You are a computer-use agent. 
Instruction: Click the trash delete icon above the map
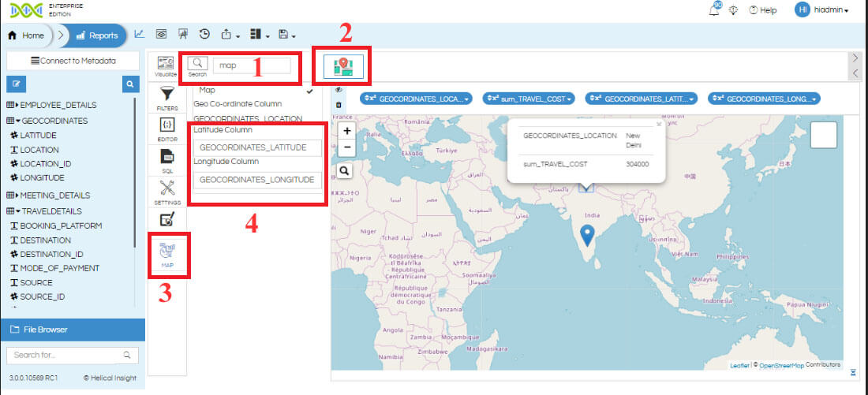click(x=339, y=105)
